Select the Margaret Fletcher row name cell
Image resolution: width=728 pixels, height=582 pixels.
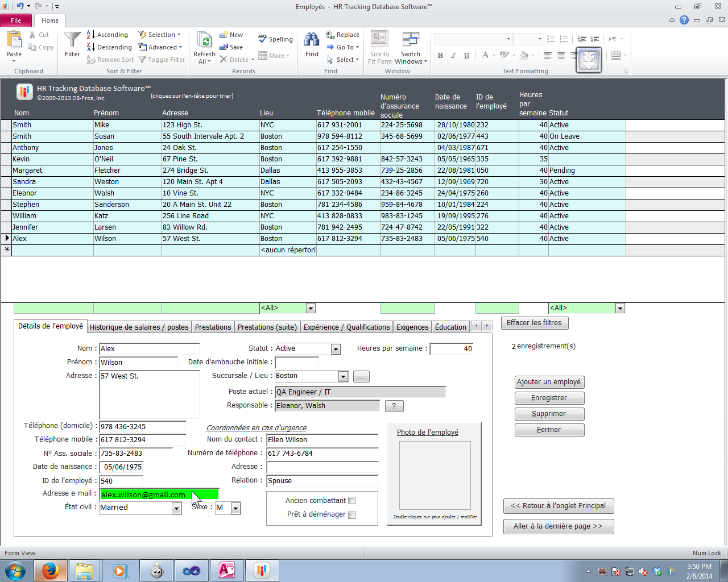point(52,171)
